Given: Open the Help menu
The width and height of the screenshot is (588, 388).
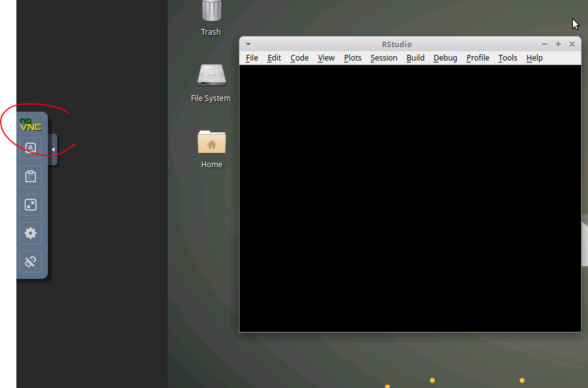Looking at the screenshot, I should (x=534, y=58).
